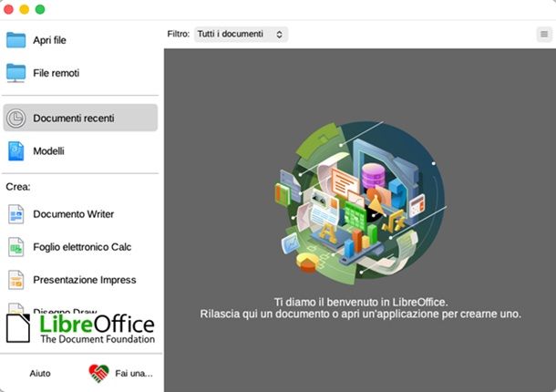The width and height of the screenshot is (556, 392).
Task: Click the Fai una... donation button
Action: [121, 374]
